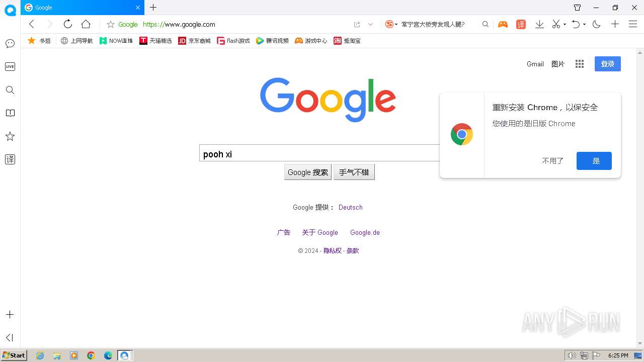Screen dimensions: 644x362
Task: Select the Google tab
Action: click(83, 8)
